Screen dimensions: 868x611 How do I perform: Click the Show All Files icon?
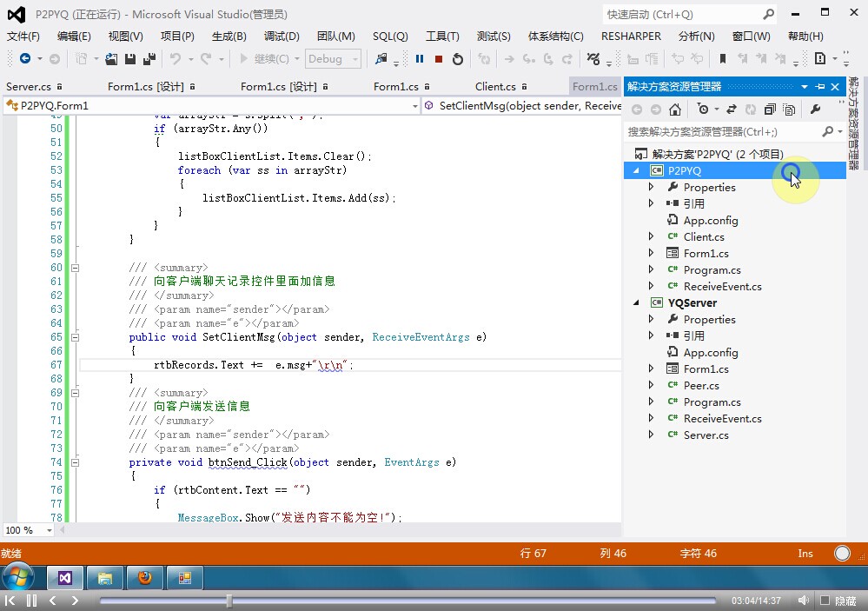789,110
